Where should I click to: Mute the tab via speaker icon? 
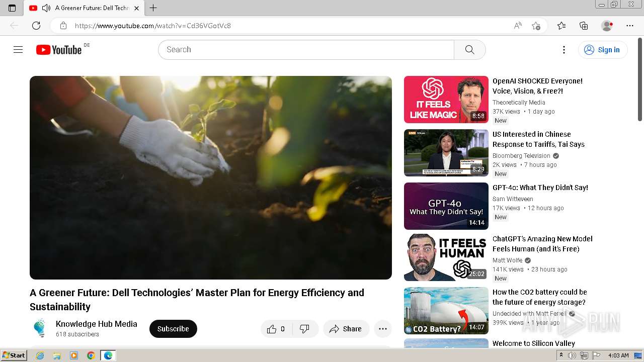pos(46,8)
